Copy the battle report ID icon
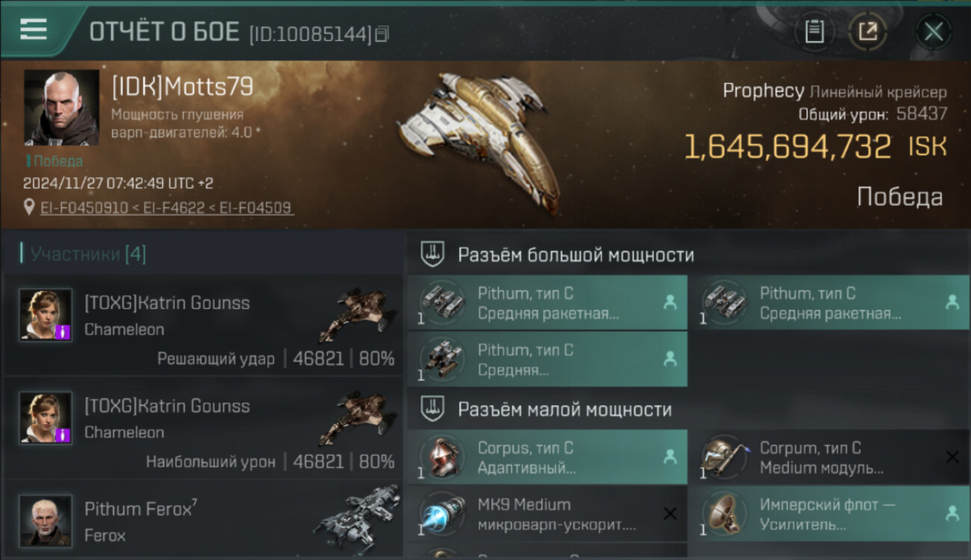 (382, 34)
